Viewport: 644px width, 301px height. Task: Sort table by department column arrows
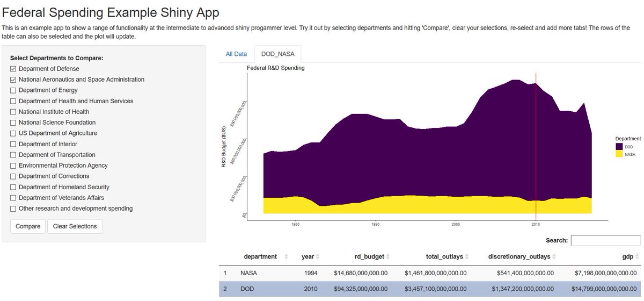286,257
